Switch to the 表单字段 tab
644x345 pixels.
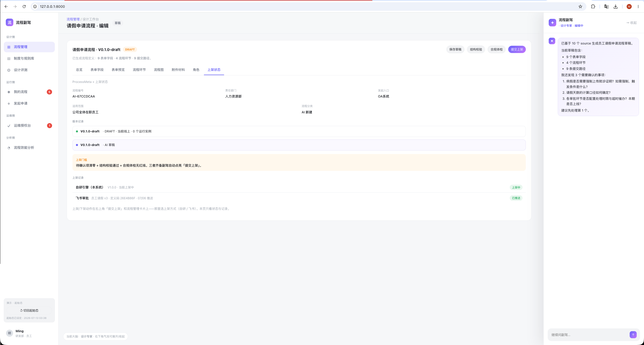(97, 70)
